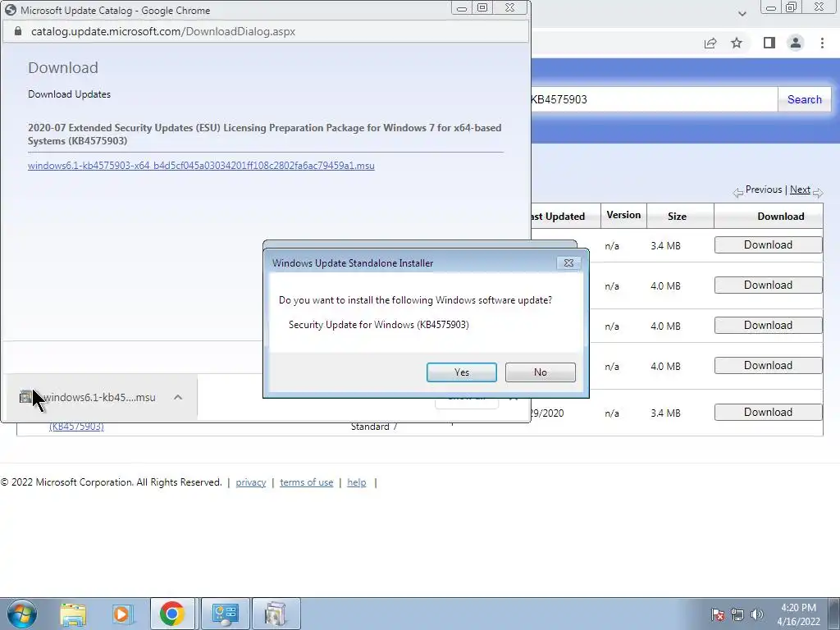The image size is (840, 630).
Task: Sort by the Size column header
Action: tap(677, 217)
